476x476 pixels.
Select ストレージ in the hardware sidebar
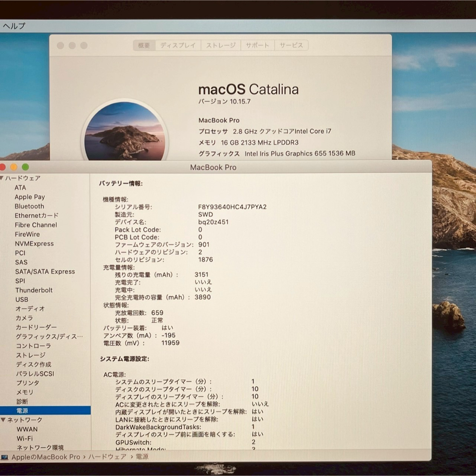[x=31, y=355]
